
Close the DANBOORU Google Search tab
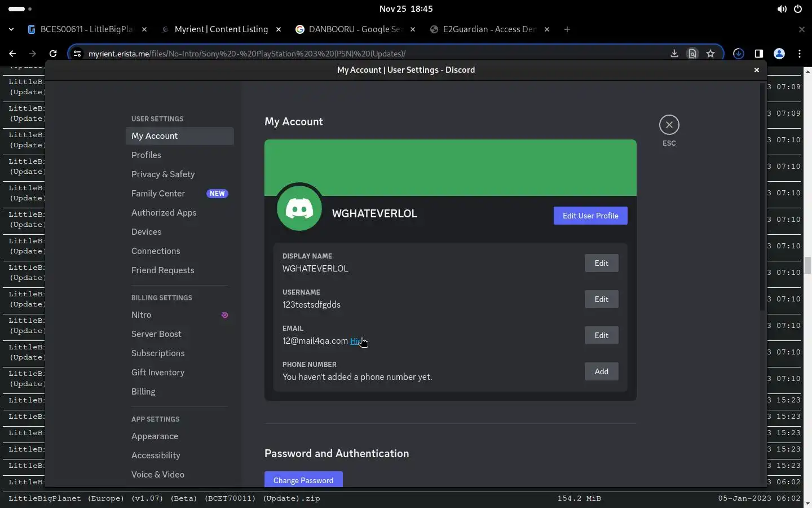coord(413,29)
